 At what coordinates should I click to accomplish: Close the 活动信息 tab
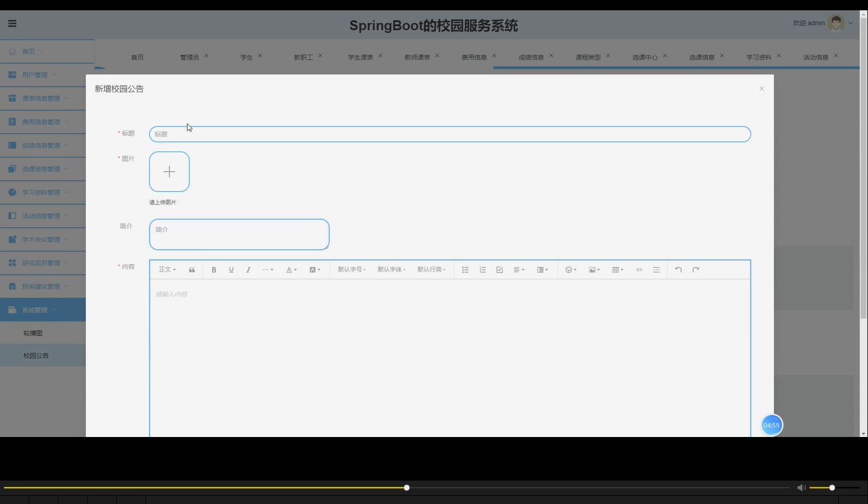(836, 56)
